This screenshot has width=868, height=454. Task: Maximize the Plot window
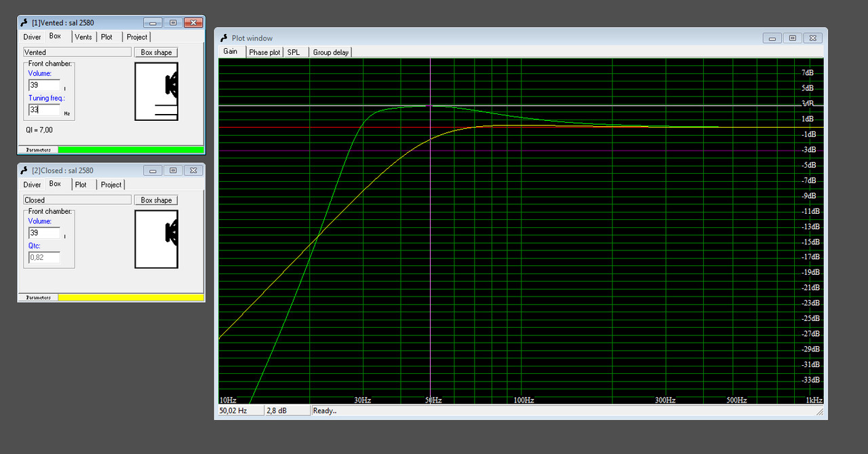(792, 38)
